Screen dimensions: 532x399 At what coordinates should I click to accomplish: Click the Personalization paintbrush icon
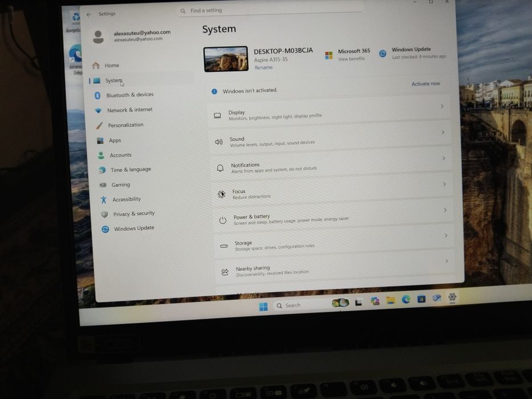click(99, 125)
